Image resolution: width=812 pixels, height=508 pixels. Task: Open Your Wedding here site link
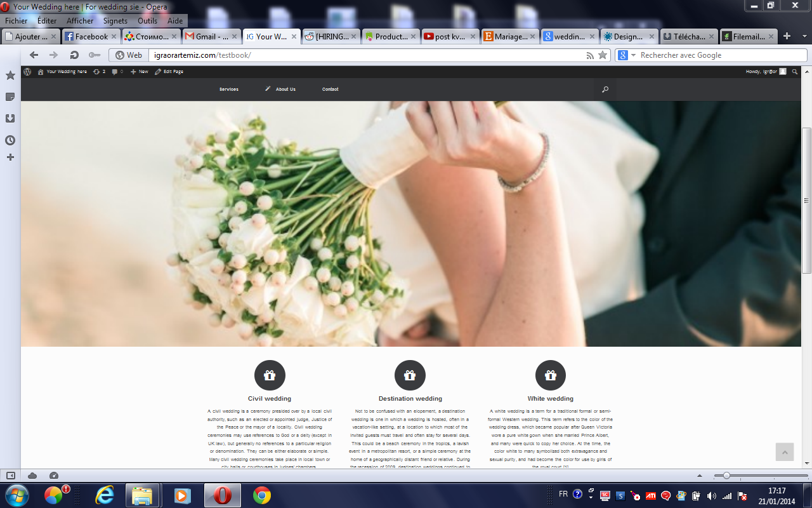pos(62,72)
